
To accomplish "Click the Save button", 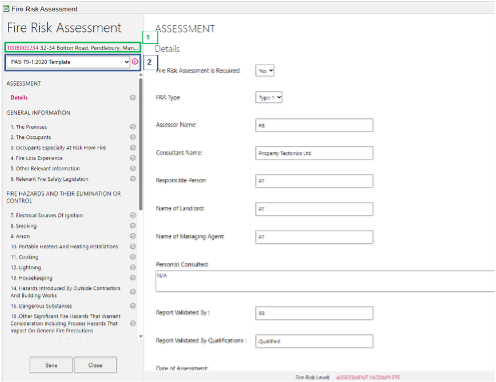I will [x=51, y=365].
